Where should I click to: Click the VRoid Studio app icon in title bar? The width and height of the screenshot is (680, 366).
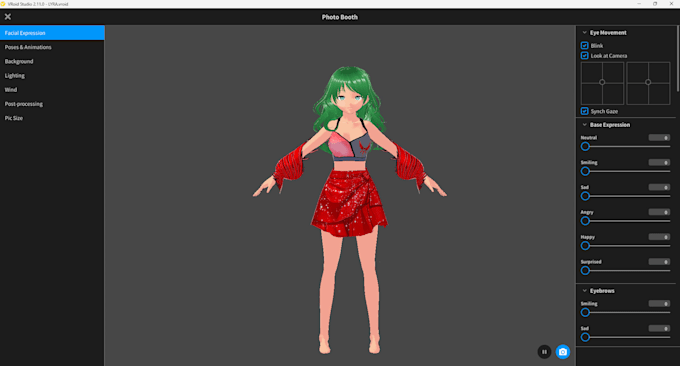(3, 4)
